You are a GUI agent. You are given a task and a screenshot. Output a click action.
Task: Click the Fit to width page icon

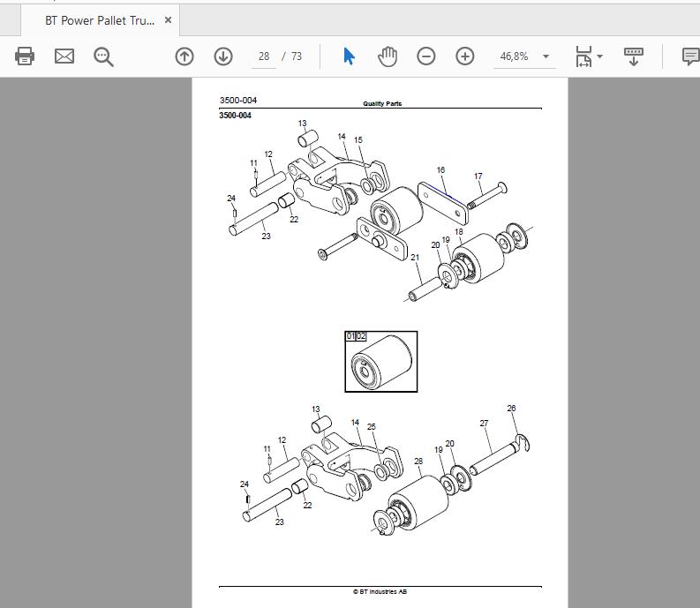pyautogui.click(x=583, y=56)
